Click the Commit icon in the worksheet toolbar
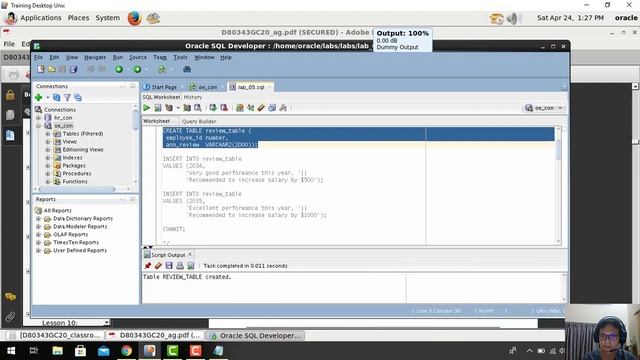Screen dimensions: 640x360 [213, 108]
